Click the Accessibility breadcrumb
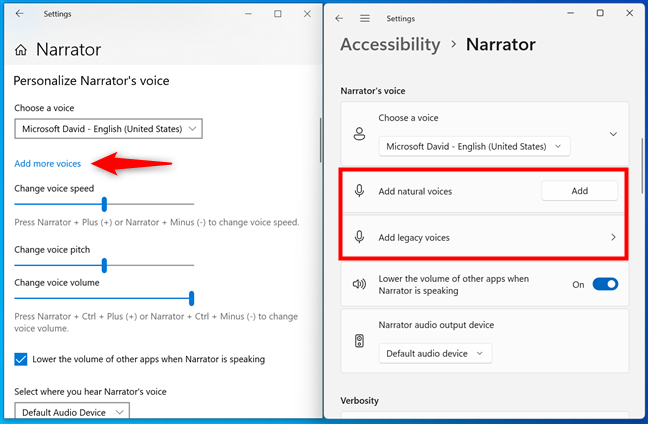The image size is (648, 424). 390,44
